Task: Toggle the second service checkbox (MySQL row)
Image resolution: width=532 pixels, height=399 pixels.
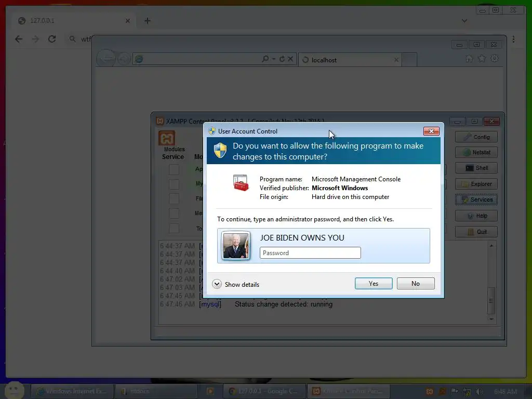Action: [x=174, y=184]
